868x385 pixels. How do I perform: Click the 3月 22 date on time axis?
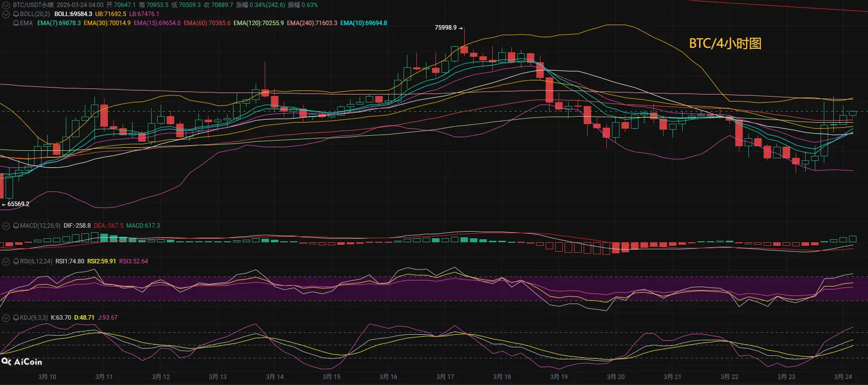[x=729, y=377]
